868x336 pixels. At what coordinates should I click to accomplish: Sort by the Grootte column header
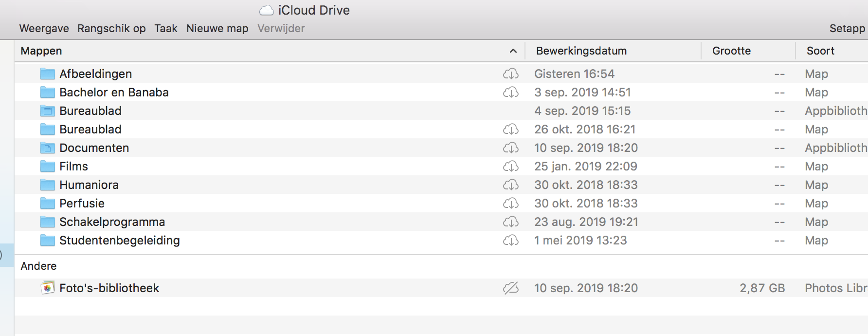point(731,51)
